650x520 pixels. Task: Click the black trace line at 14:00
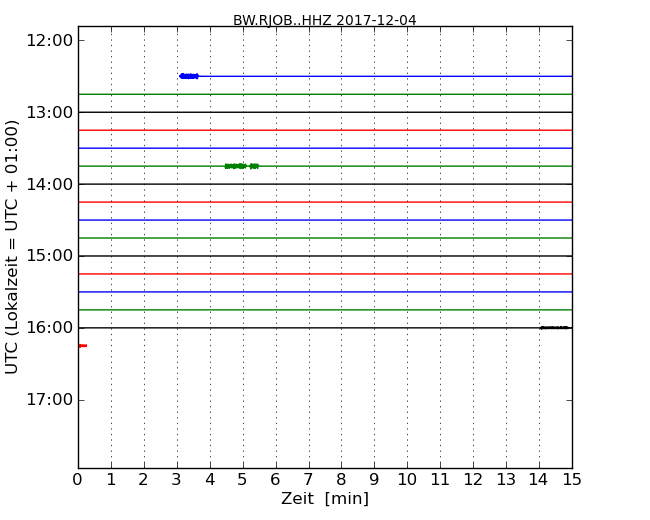325,184
